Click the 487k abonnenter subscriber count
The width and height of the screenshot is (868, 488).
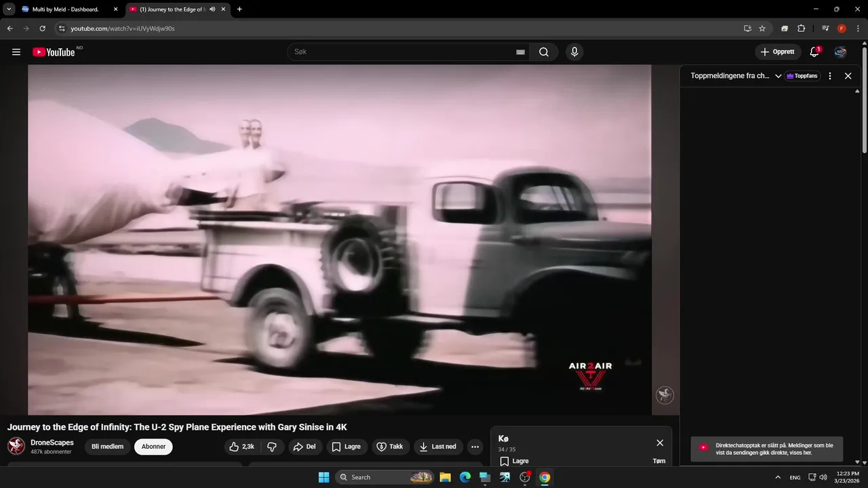[x=51, y=451]
